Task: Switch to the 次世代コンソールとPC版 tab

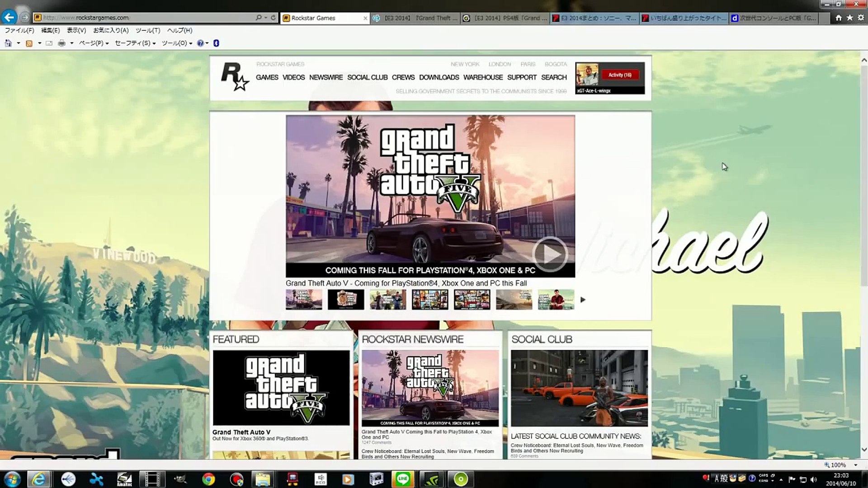Action: pyautogui.click(x=774, y=18)
